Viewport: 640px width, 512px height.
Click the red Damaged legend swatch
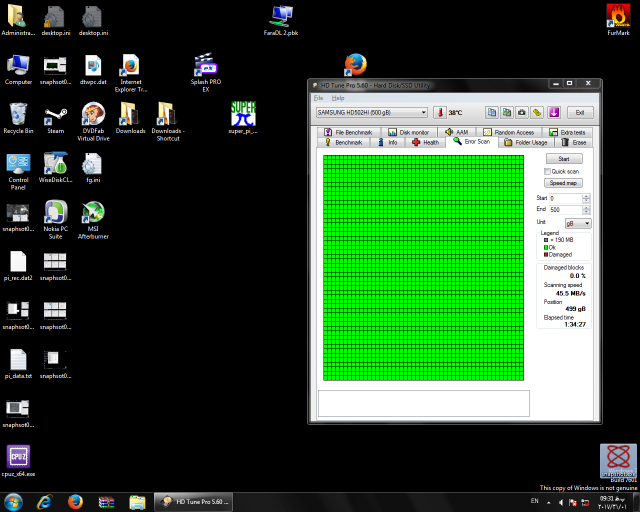546,255
